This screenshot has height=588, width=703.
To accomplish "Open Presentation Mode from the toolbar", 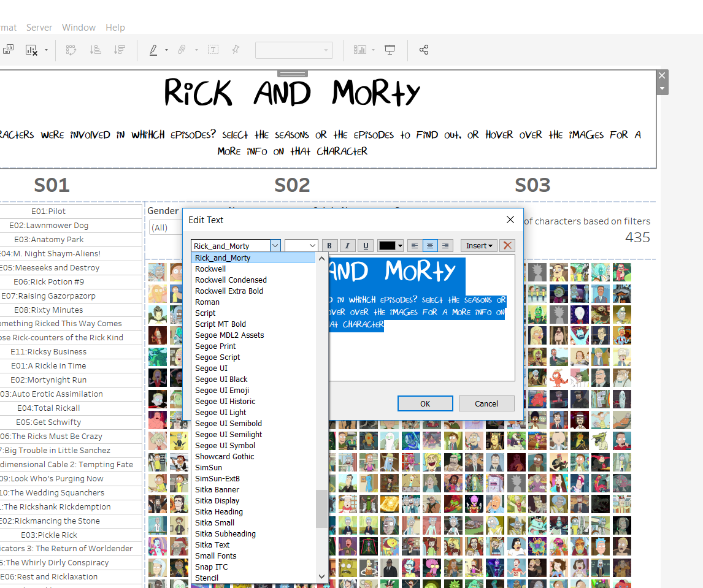I will coord(390,50).
